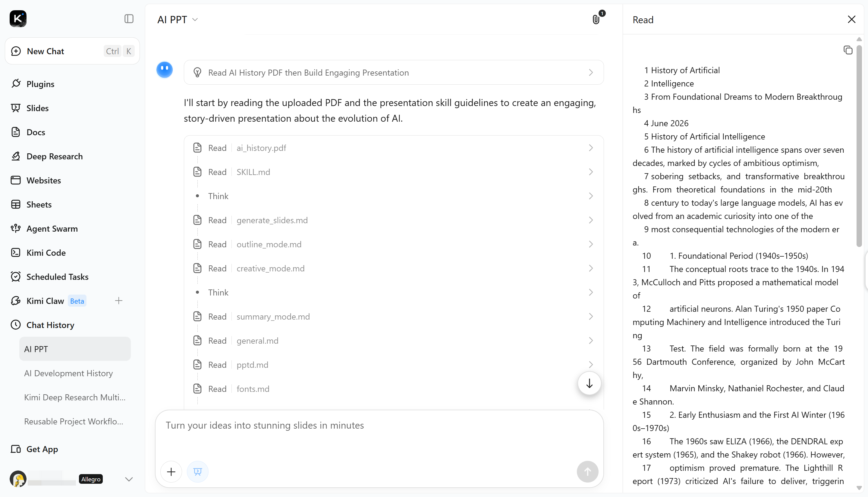Click the Allegro plan badge
Image resolution: width=868 pixels, height=497 pixels.
point(91,479)
